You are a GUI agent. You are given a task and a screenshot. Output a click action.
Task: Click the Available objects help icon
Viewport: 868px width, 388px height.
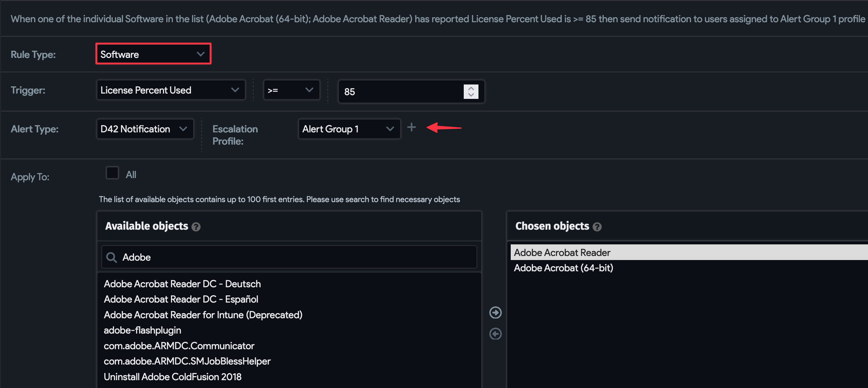pos(196,227)
